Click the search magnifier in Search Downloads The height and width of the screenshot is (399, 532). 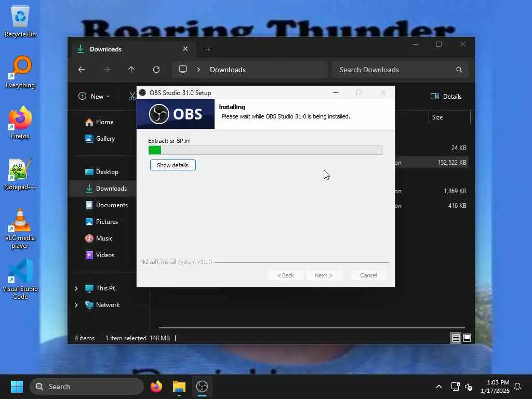(x=459, y=70)
